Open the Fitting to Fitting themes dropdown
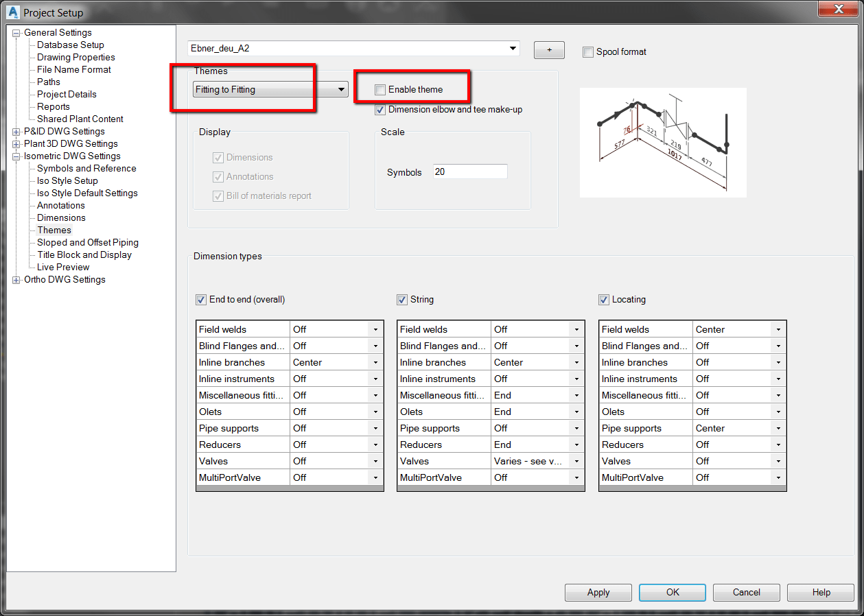This screenshot has height=616, width=864. 341,90
